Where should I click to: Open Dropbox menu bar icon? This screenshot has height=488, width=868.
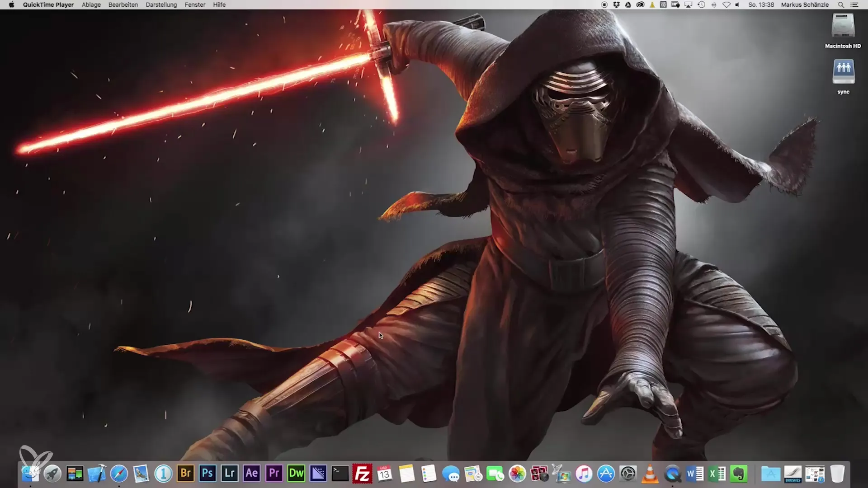616,5
